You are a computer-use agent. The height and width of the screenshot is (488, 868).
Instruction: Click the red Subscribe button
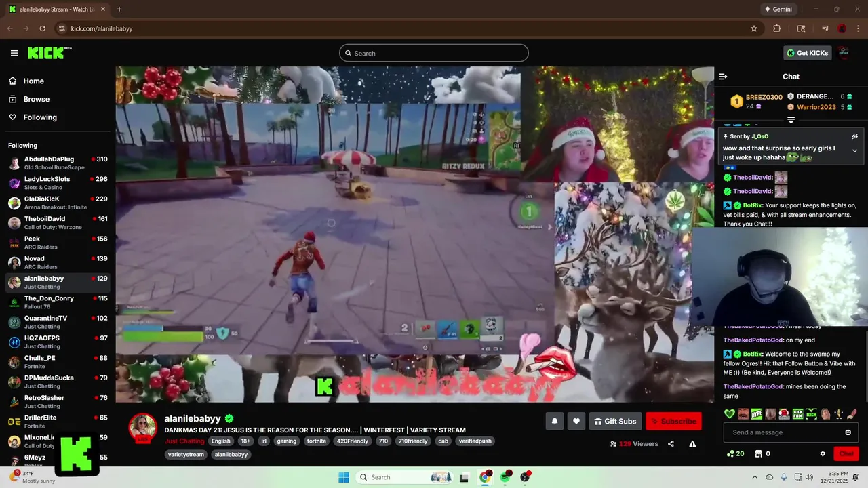pyautogui.click(x=673, y=421)
